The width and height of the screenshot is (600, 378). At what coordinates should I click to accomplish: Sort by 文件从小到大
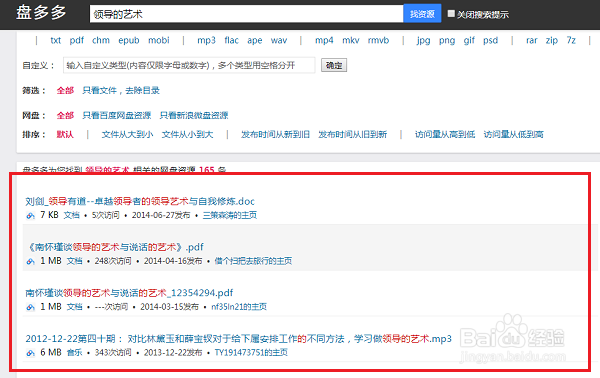coord(188,134)
